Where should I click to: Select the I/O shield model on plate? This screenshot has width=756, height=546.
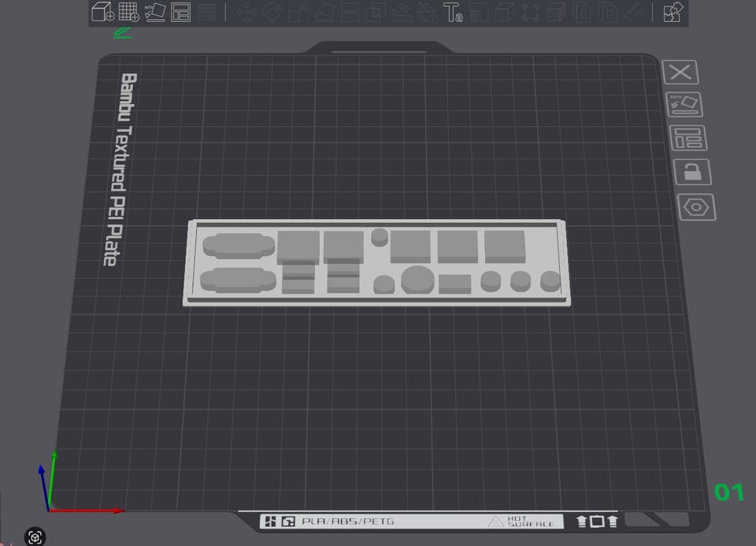[376, 263]
